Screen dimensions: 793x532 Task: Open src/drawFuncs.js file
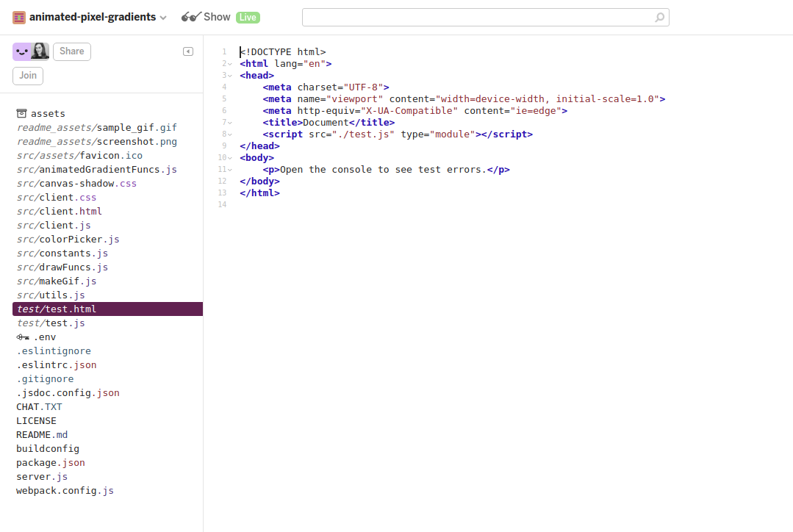coord(62,267)
